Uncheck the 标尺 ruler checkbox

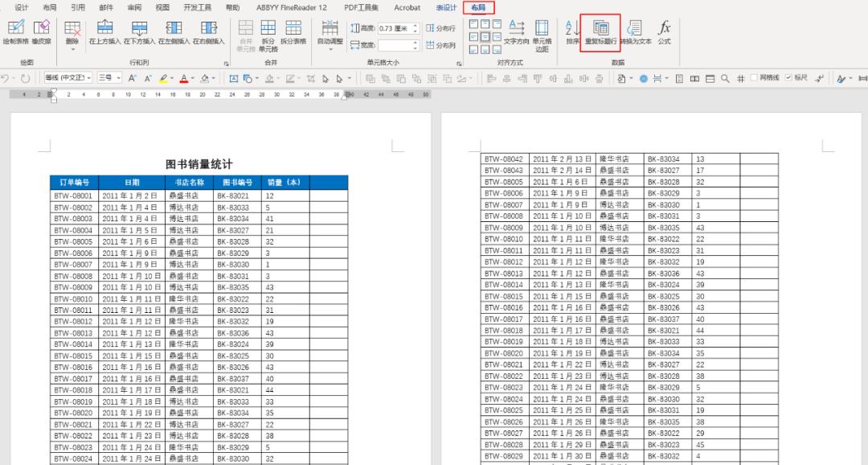pos(788,79)
